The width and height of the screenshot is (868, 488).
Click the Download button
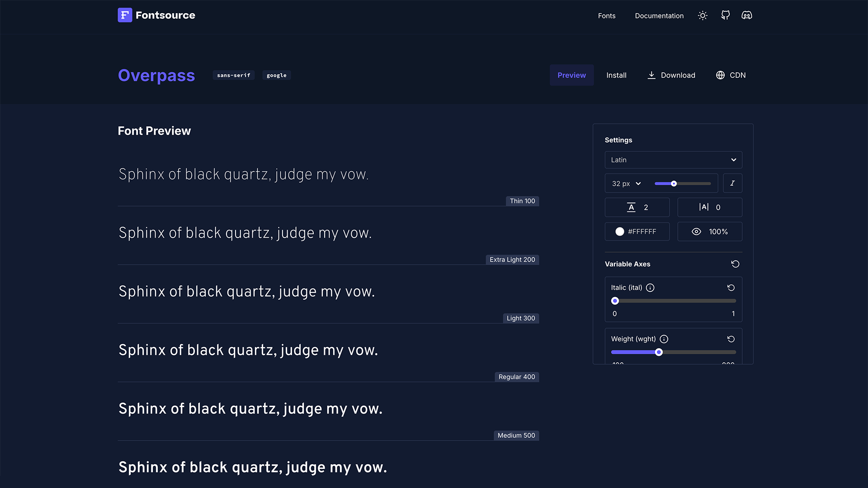tap(671, 75)
